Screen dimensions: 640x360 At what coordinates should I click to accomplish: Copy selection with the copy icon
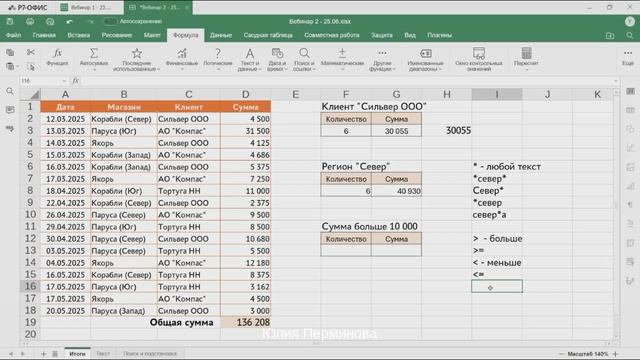[10, 52]
